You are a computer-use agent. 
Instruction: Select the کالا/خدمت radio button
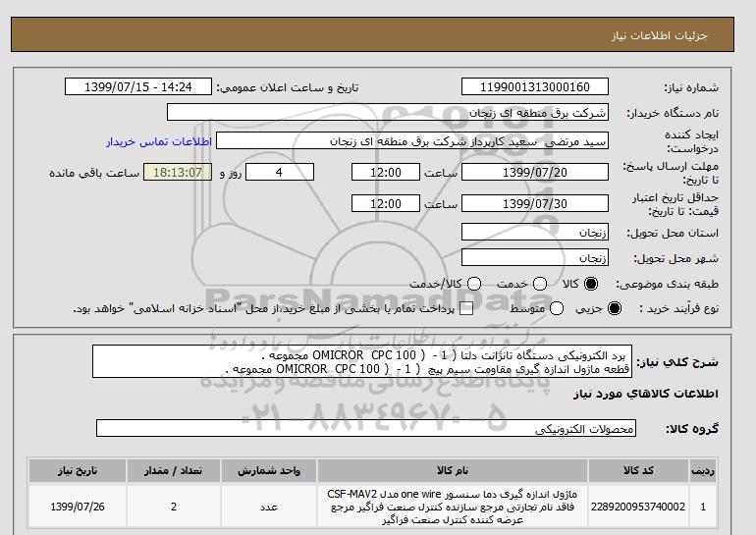[x=474, y=284]
